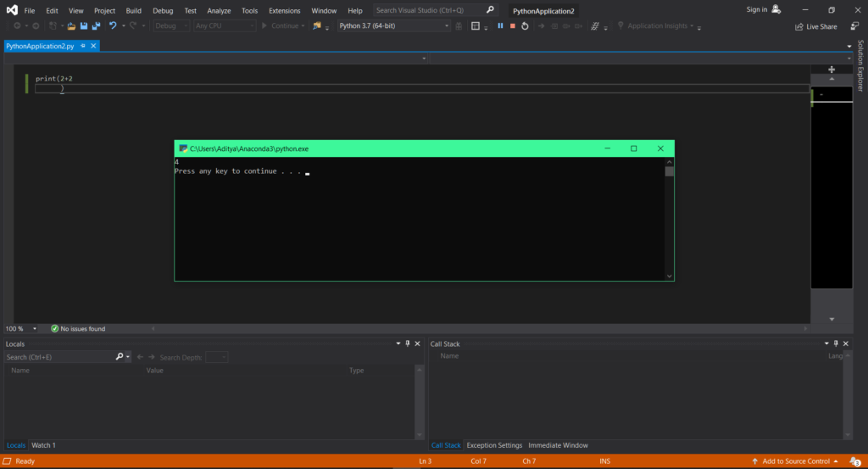This screenshot has height=469, width=868.
Task: Restart the debug session icon
Action: 525,26
